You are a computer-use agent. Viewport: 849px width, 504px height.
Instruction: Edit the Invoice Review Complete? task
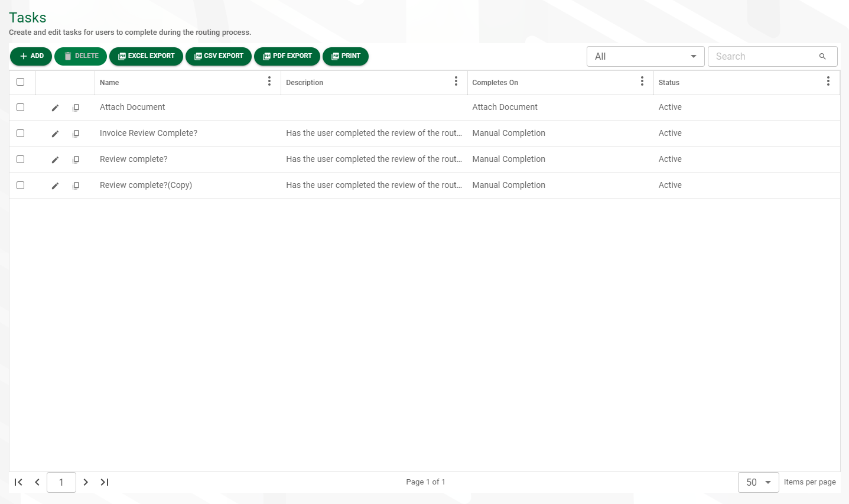click(x=55, y=134)
